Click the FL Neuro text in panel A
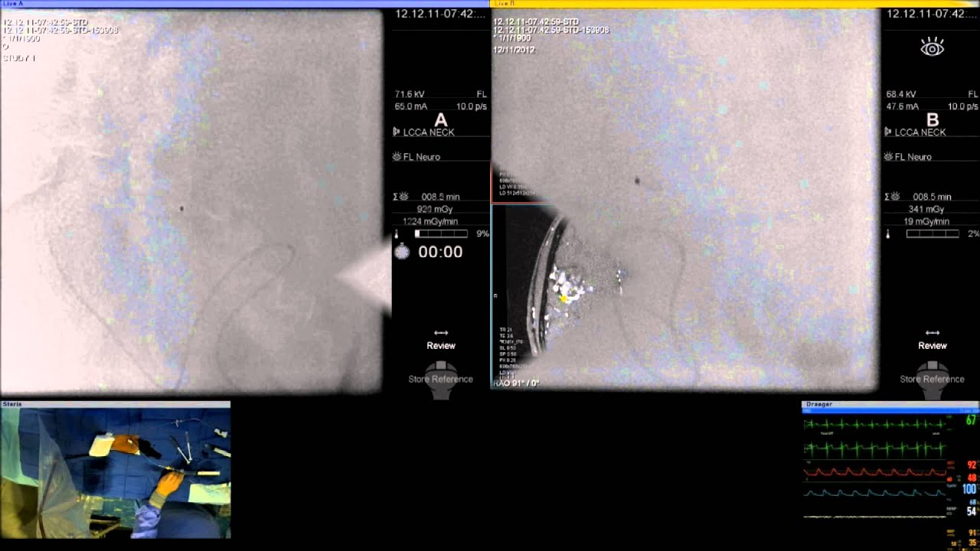Viewport: 980px width, 551px height. pyautogui.click(x=422, y=157)
